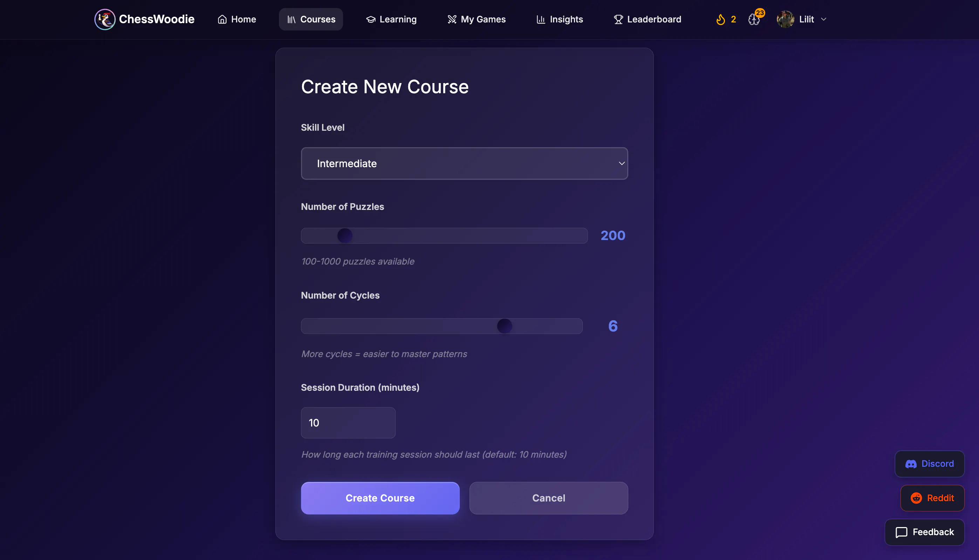Navigate to the Leaderboard page

(647, 19)
